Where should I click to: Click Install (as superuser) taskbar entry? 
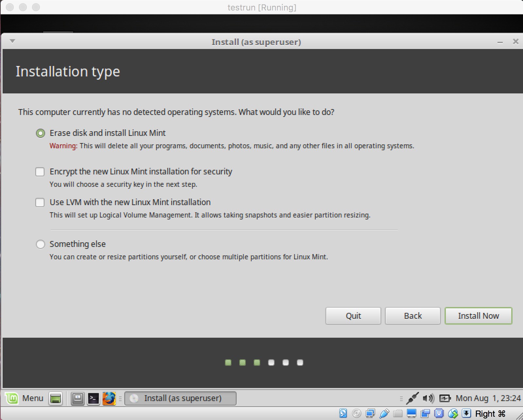pyautogui.click(x=180, y=398)
